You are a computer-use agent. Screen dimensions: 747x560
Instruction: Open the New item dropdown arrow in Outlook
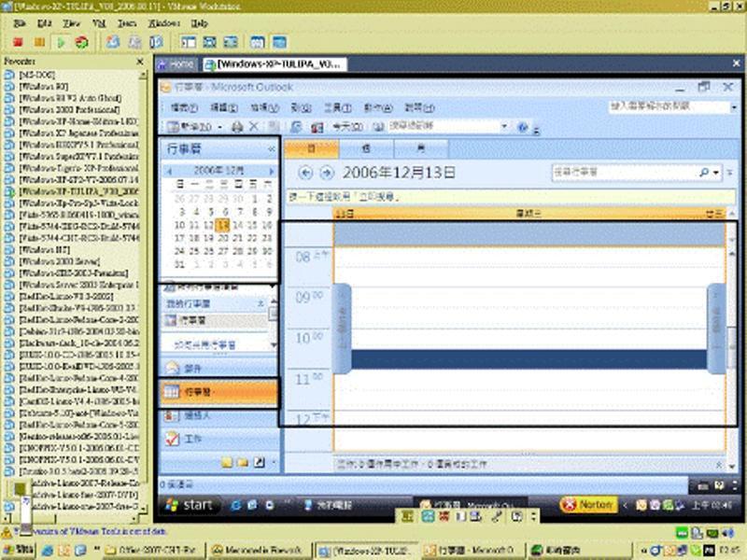(219, 127)
